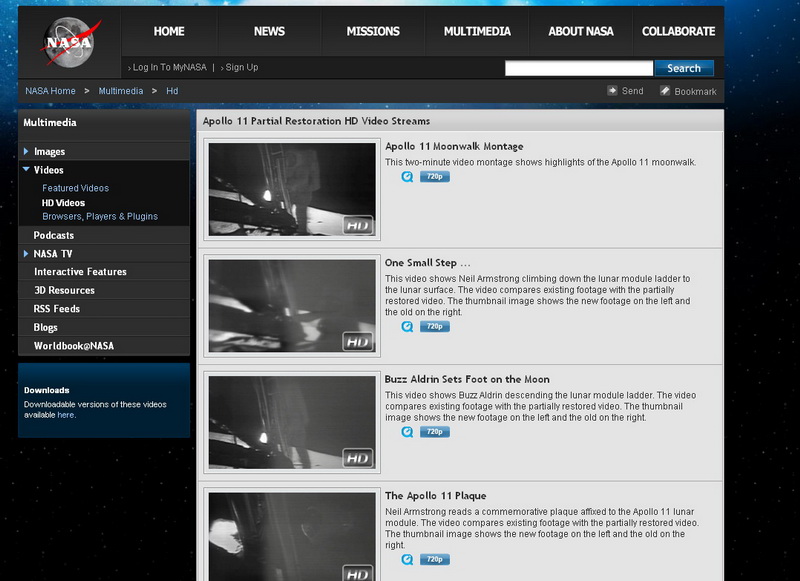Click the Send text link
This screenshot has height=581, width=800.
click(632, 91)
